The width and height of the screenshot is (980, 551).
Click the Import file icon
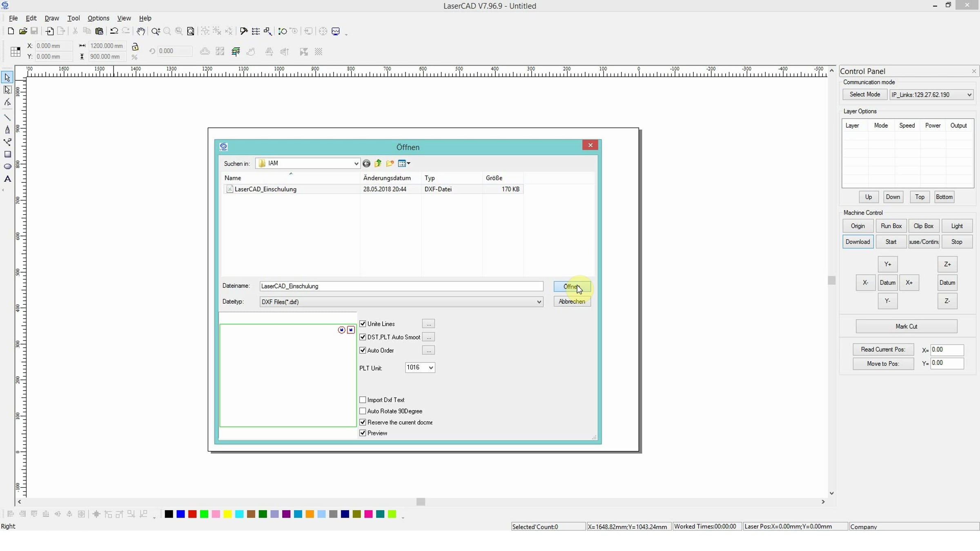coord(49,31)
